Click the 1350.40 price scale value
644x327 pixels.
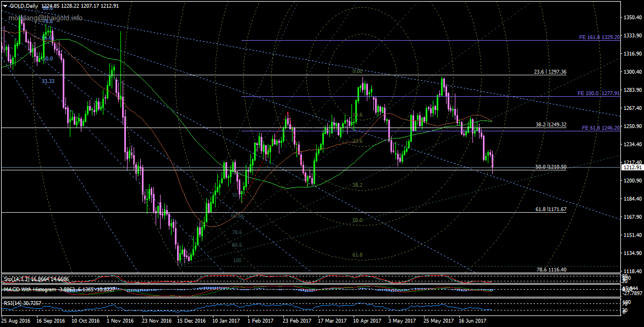[x=632, y=18]
